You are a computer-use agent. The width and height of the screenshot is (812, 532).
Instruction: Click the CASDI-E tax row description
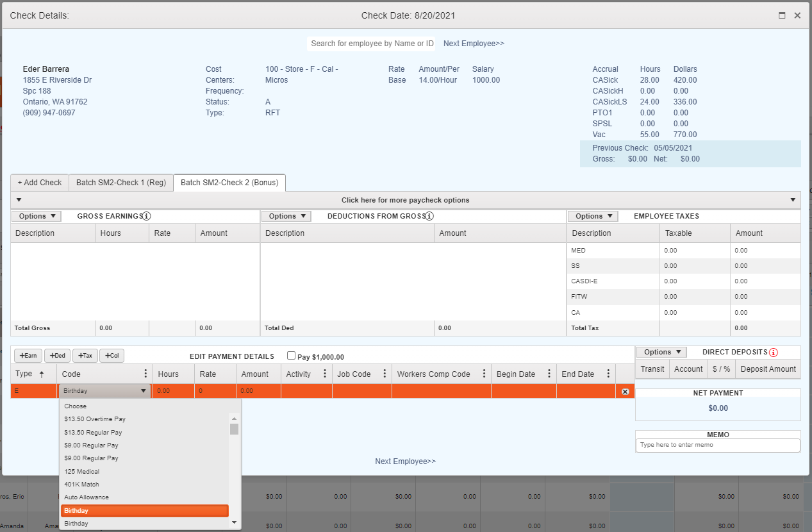(x=584, y=281)
